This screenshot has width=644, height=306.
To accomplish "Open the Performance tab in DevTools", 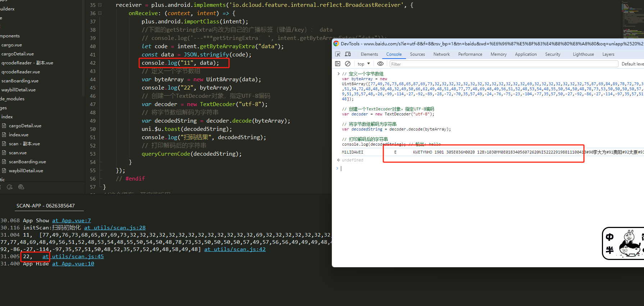I will (x=470, y=54).
